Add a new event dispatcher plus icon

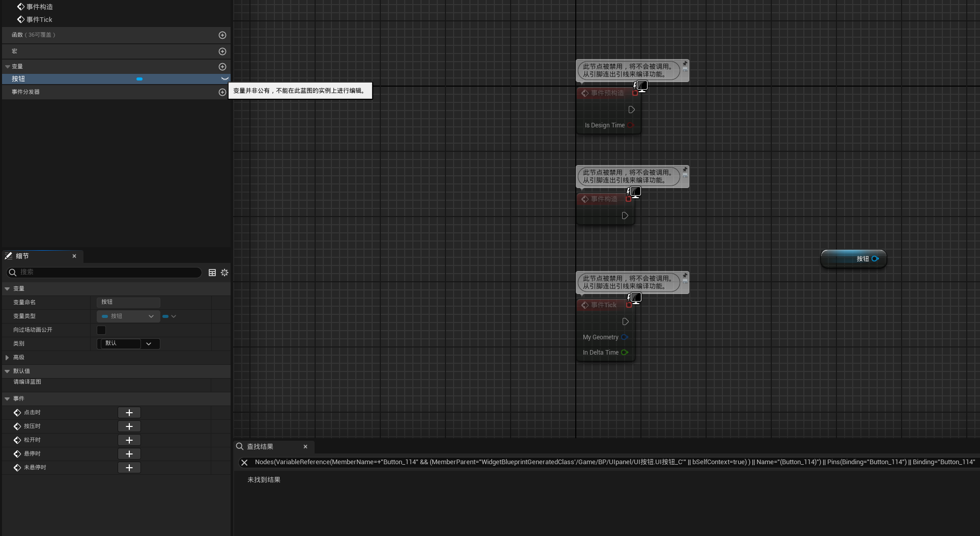[222, 92]
